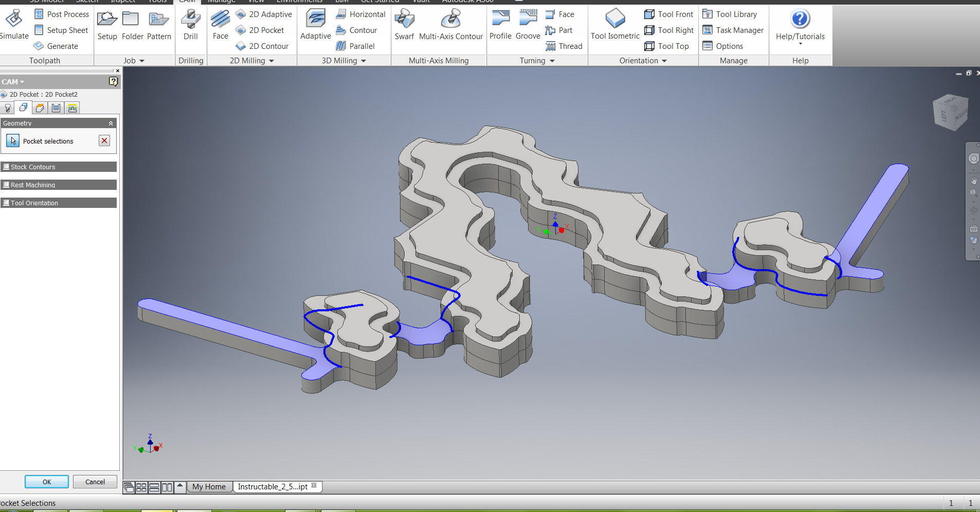This screenshot has height=512, width=980.
Task: Switch view to Tool Top
Action: tap(667, 46)
